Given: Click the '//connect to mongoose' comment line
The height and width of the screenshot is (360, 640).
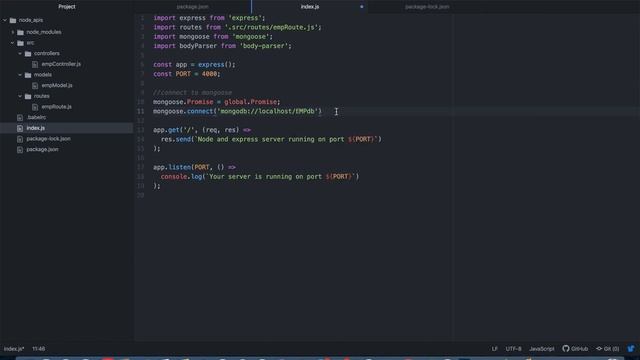Looking at the screenshot, I should [192, 93].
